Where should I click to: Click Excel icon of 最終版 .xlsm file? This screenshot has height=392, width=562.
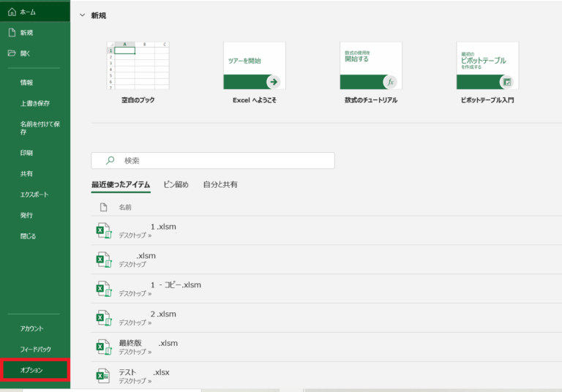pyautogui.click(x=103, y=347)
